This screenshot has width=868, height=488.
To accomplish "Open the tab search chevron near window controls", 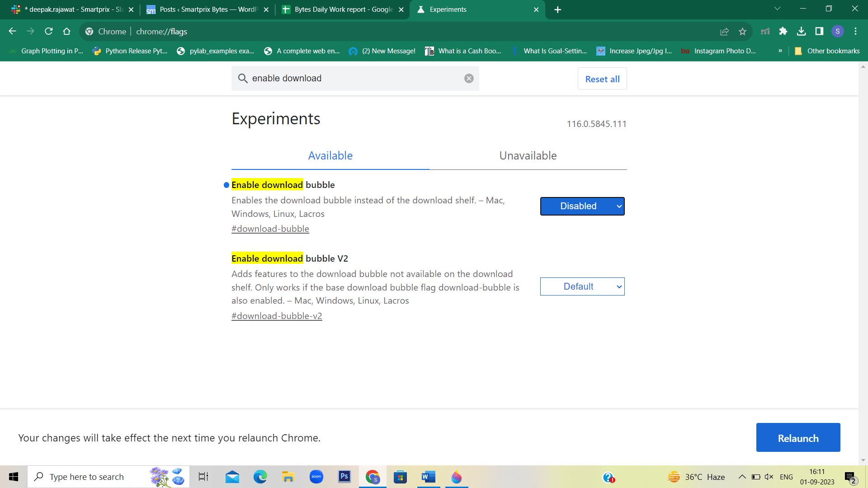I will [x=777, y=8].
